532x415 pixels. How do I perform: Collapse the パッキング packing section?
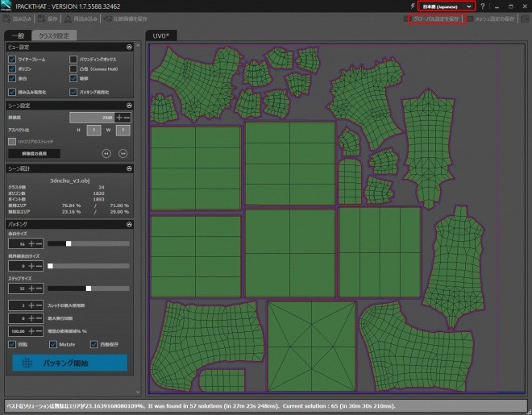(129, 224)
